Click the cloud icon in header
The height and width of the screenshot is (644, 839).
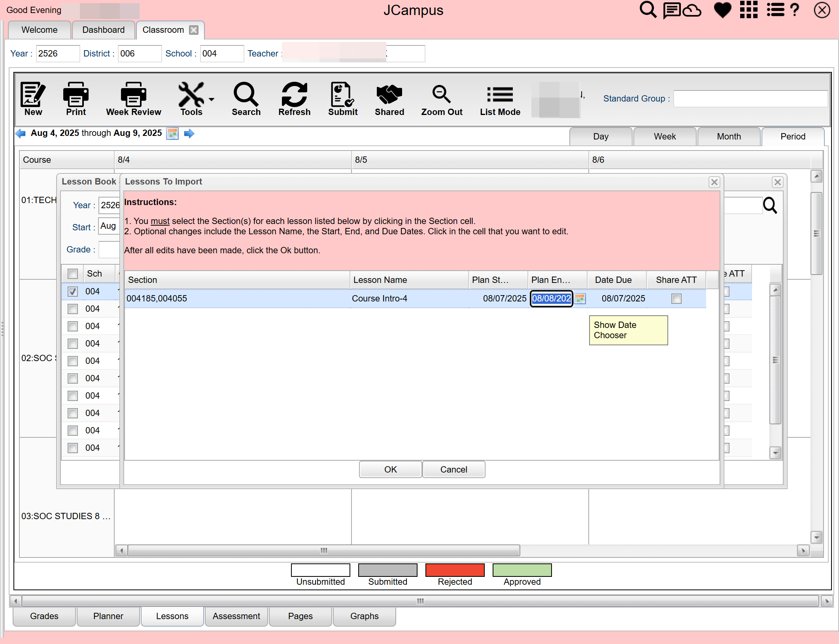(692, 11)
